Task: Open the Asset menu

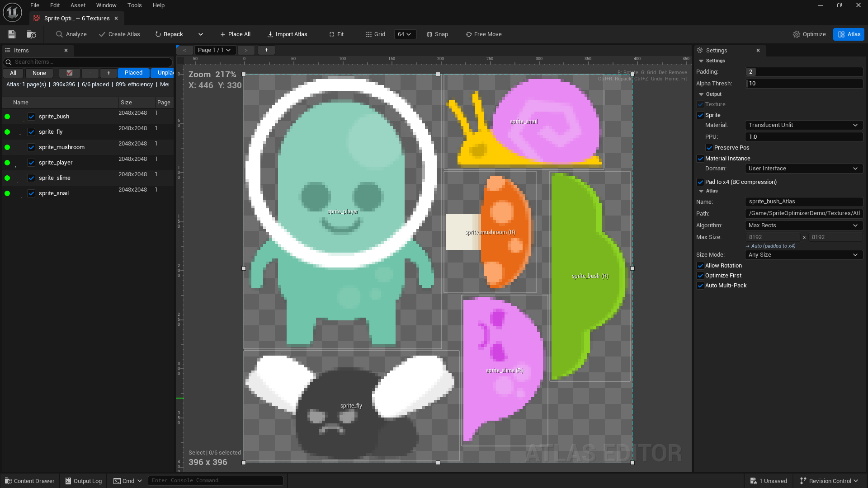Action: 78,5
